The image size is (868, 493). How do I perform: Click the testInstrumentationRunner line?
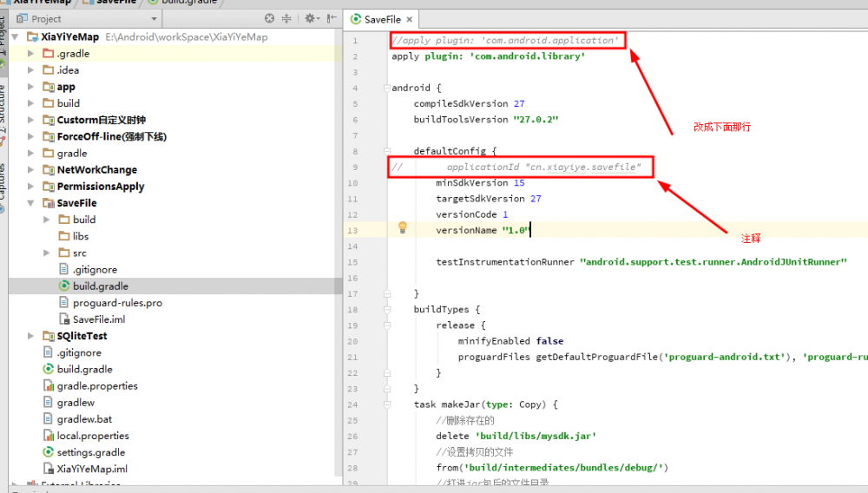[x=641, y=262]
